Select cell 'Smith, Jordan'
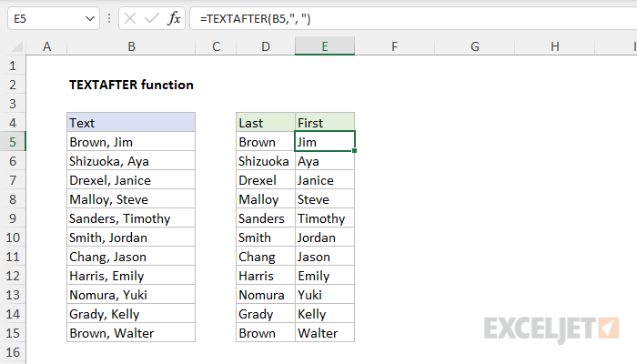Screen dimensions: 637x364 pos(131,238)
